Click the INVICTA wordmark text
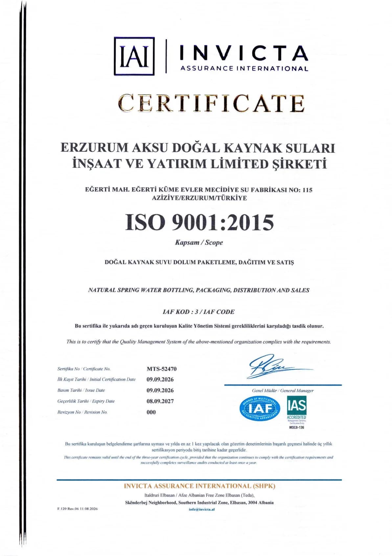Viewport: 392px width, 556px height. click(244, 54)
